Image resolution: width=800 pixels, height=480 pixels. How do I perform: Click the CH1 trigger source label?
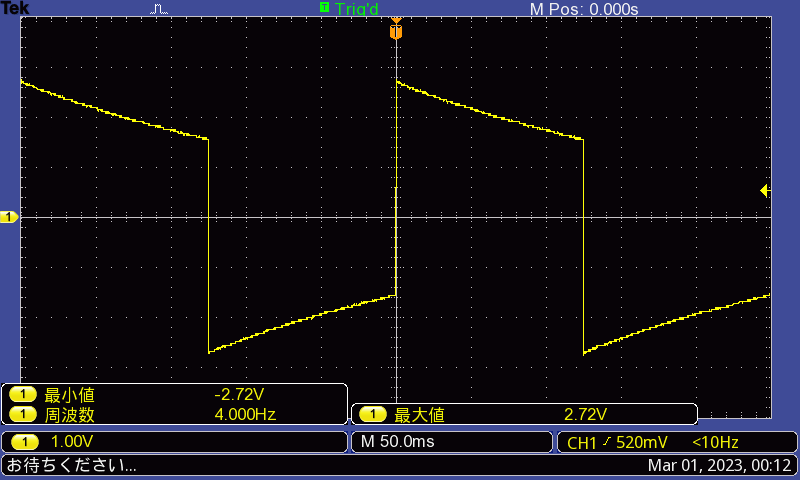[582, 443]
